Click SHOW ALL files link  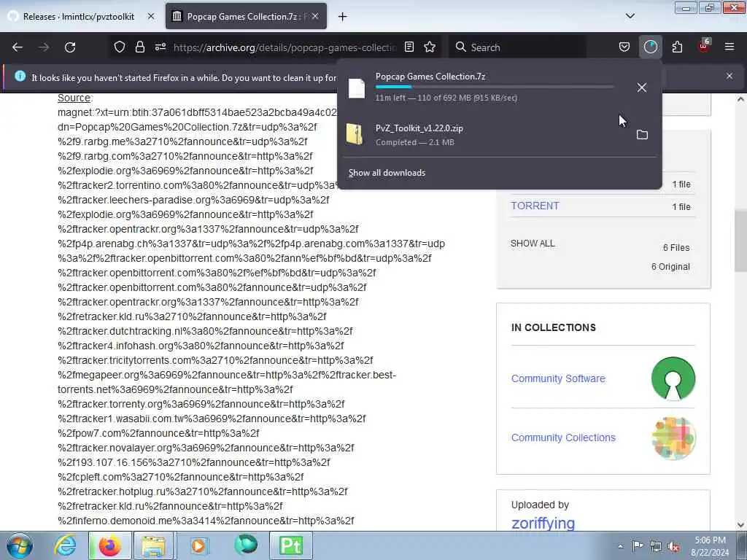533,244
